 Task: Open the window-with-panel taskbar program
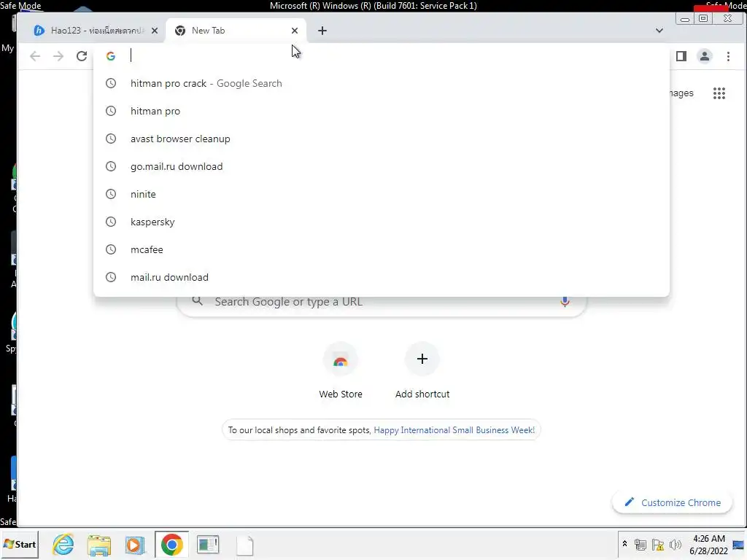pyautogui.click(x=208, y=544)
